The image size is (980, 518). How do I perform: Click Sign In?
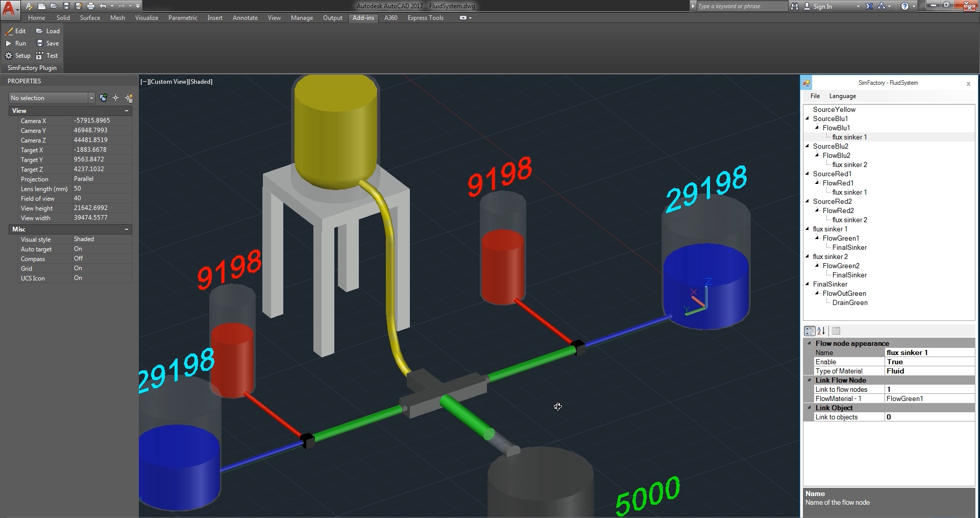click(822, 6)
